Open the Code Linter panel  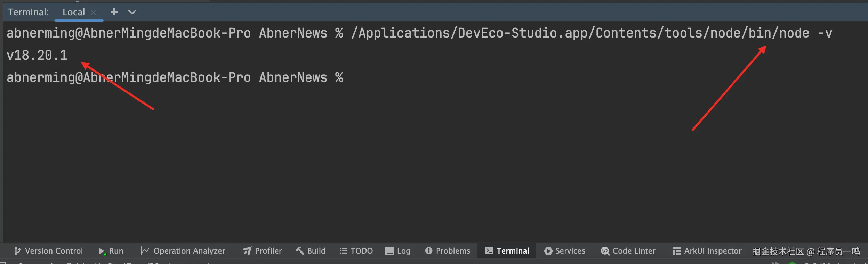(628, 251)
